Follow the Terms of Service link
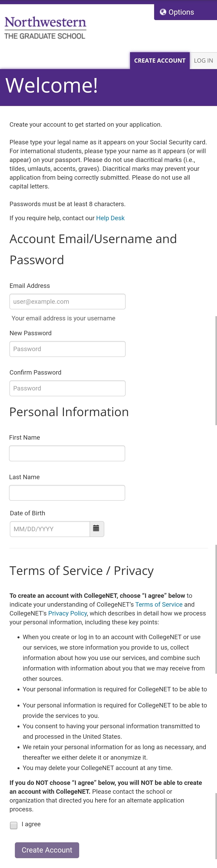Viewport: 217px width, 868px height. 159,604
